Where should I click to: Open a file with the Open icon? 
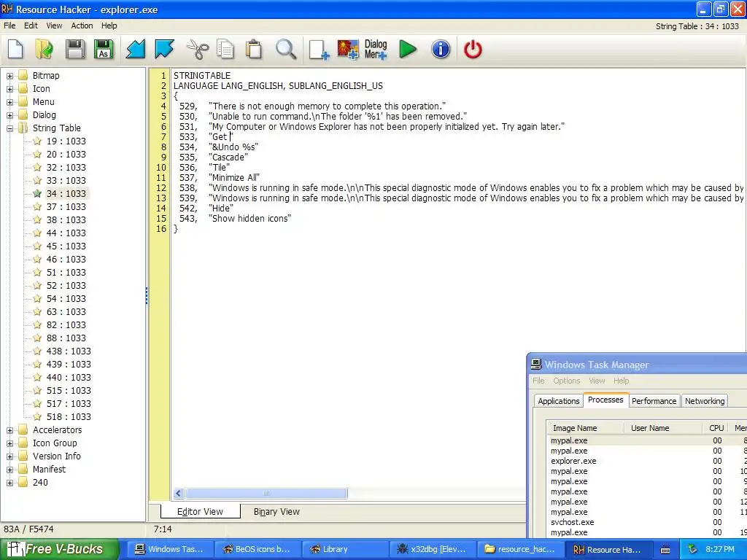(x=44, y=49)
